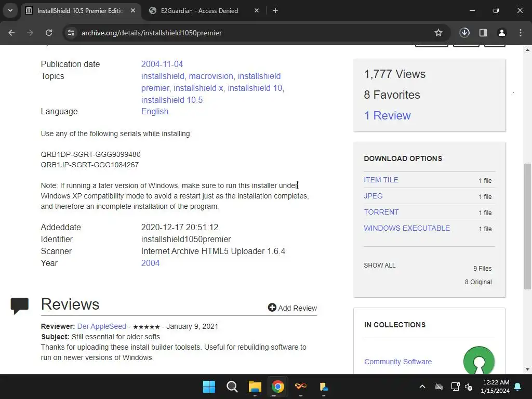Toggle the browser side panel

coord(483,33)
